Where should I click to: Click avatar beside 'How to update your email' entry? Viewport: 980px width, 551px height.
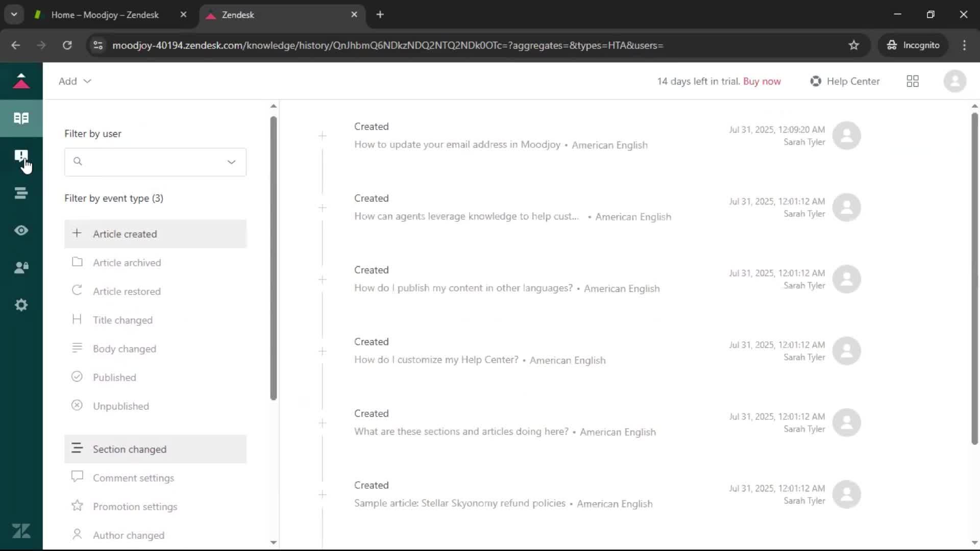click(846, 136)
